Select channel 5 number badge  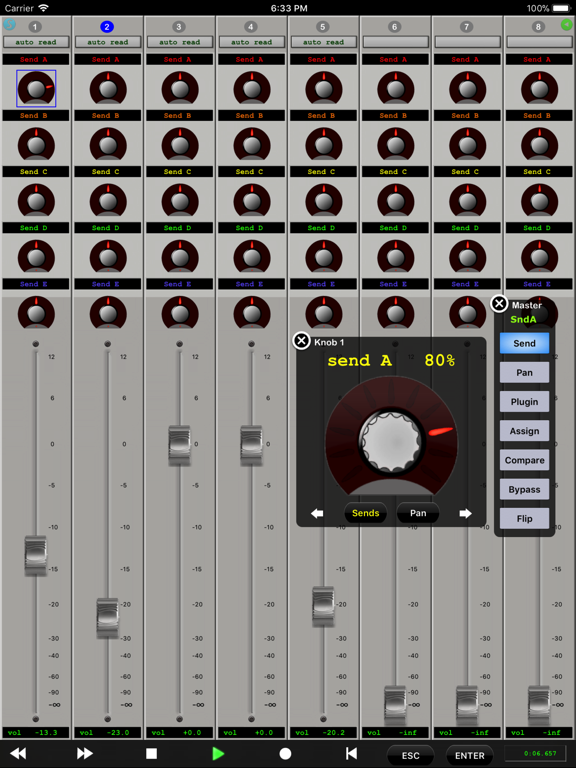coord(322,26)
